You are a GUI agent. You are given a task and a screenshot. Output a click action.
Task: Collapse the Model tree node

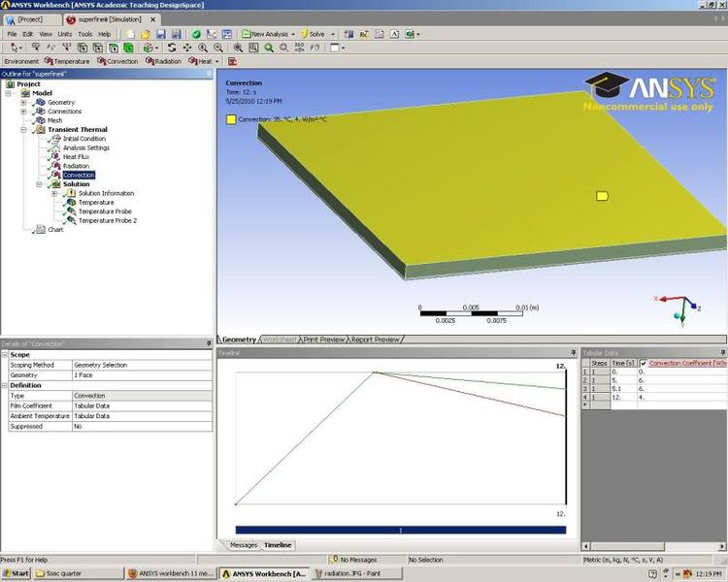(x=8, y=93)
